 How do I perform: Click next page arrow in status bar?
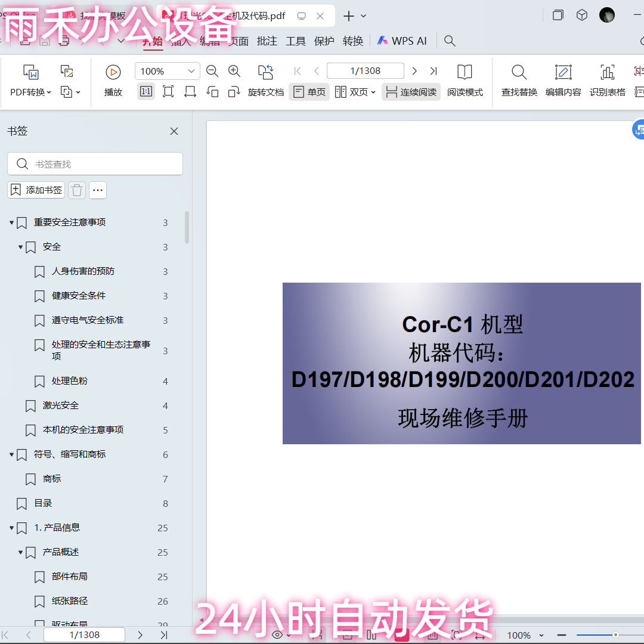click(x=140, y=635)
